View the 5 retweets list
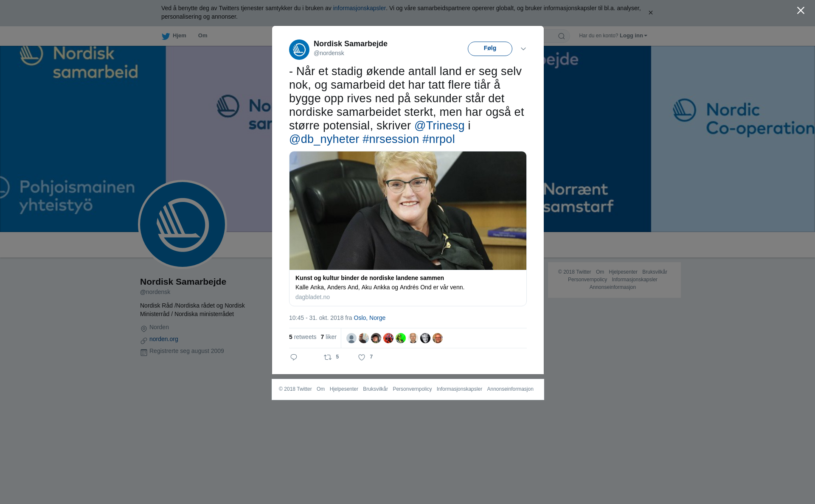This screenshot has height=504, width=815. tap(303, 337)
